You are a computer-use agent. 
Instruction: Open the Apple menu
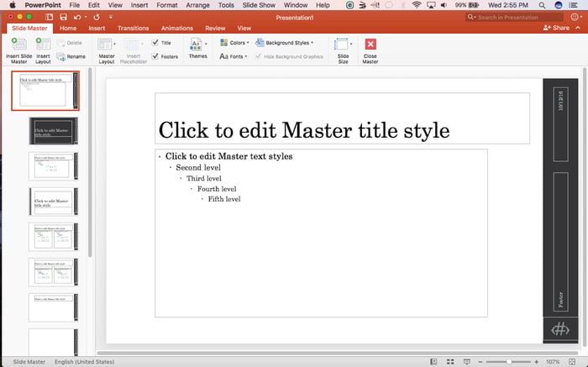pos(13,5)
